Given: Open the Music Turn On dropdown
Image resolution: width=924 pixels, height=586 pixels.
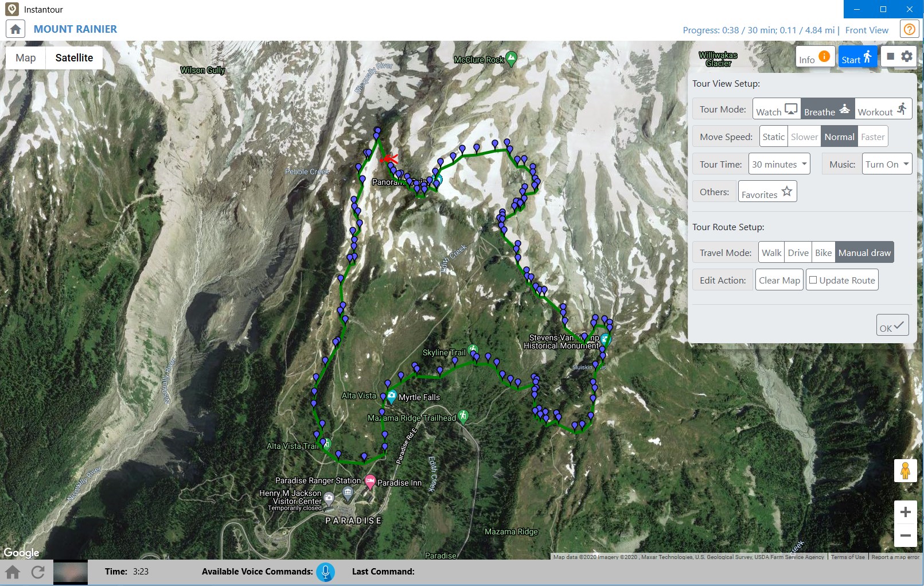Looking at the screenshot, I should 887,164.
